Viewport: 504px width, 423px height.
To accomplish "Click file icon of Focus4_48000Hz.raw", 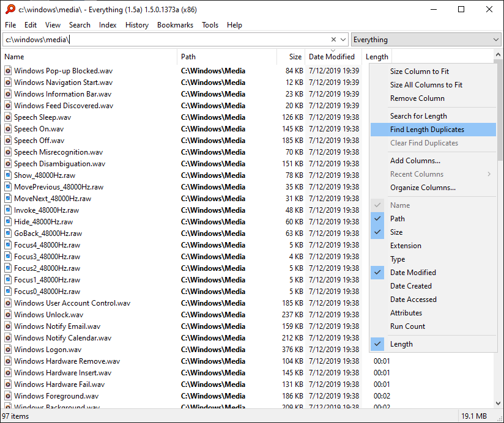I will coord(8,245).
